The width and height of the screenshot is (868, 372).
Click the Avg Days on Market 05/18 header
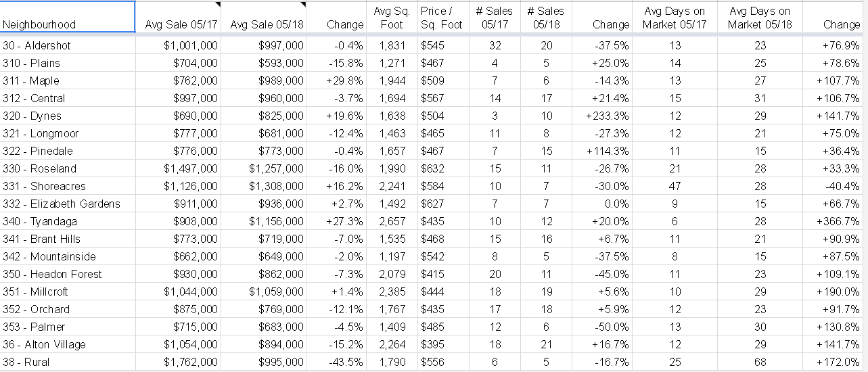click(760, 17)
